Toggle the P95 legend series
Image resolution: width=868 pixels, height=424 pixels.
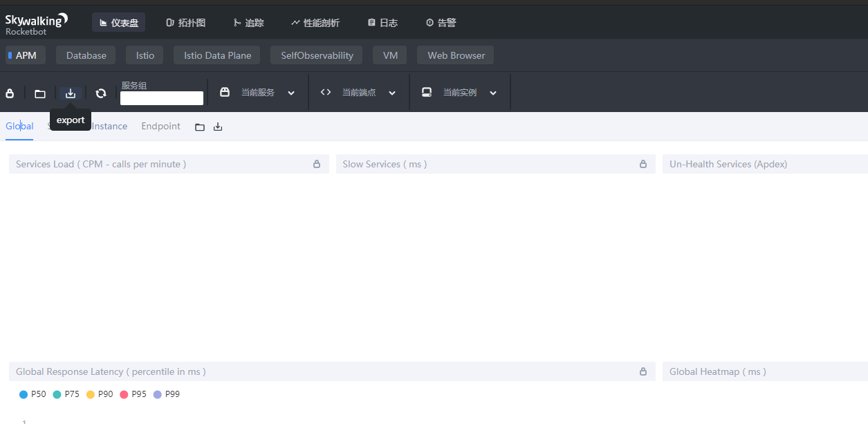(x=133, y=394)
